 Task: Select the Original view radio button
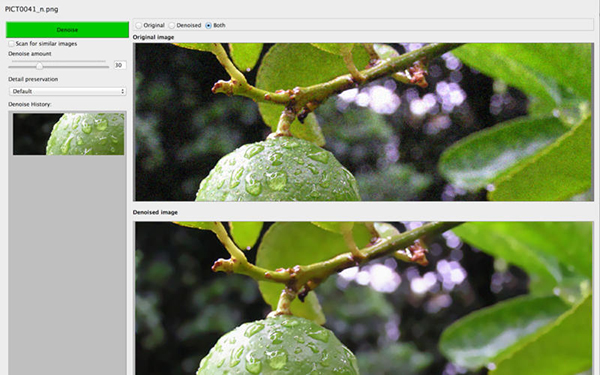pyautogui.click(x=139, y=25)
